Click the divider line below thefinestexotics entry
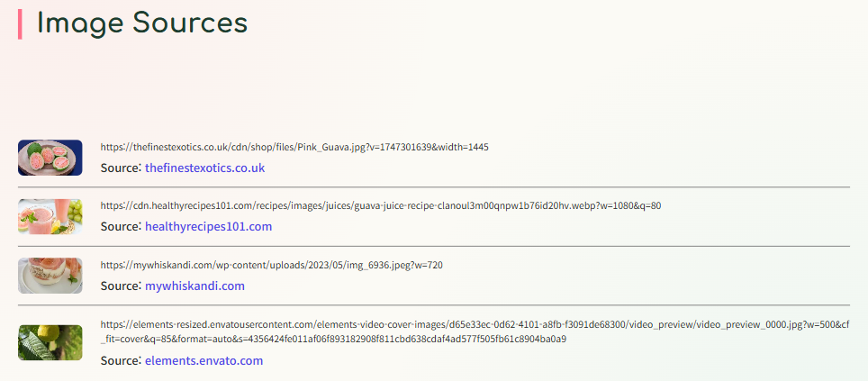868x381 pixels. click(x=434, y=187)
